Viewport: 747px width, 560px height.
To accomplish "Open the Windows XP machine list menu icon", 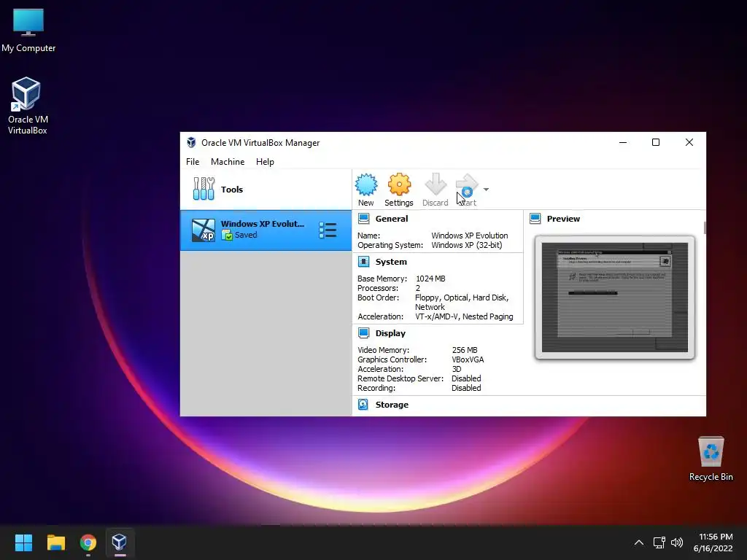I will pyautogui.click(x=328, y=230).
